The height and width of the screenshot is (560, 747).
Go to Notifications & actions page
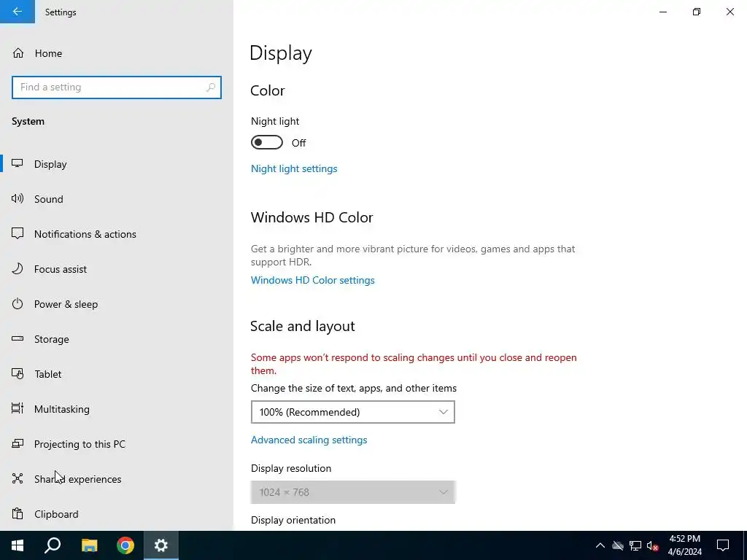[85, 234]
